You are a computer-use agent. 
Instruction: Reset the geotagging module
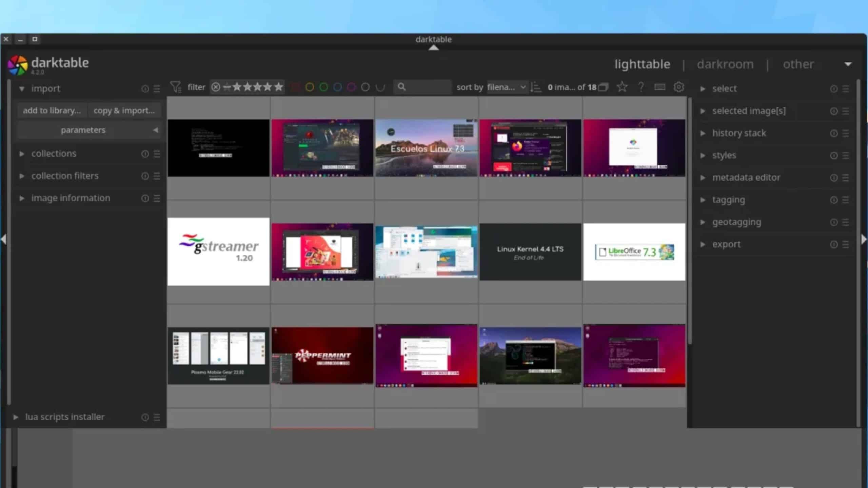point(834,222)
